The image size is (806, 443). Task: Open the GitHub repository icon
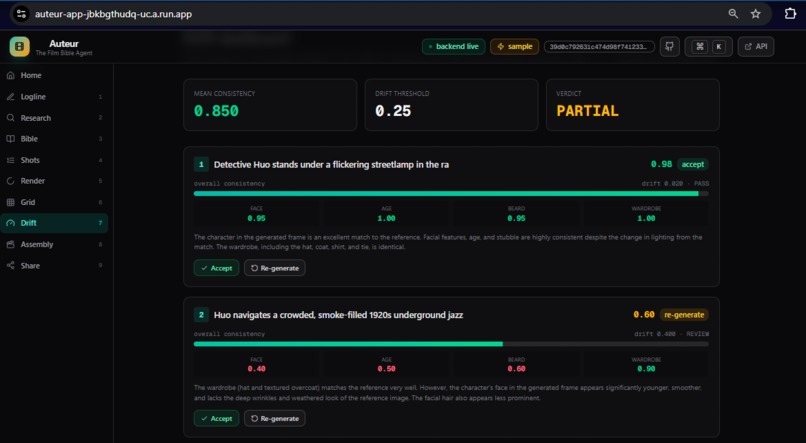coord(669,47)
